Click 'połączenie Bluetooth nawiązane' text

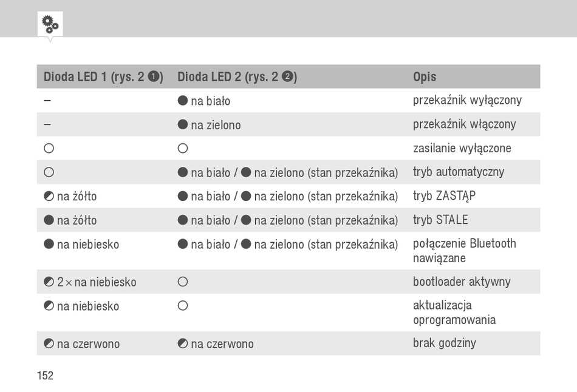pos(465,251)
